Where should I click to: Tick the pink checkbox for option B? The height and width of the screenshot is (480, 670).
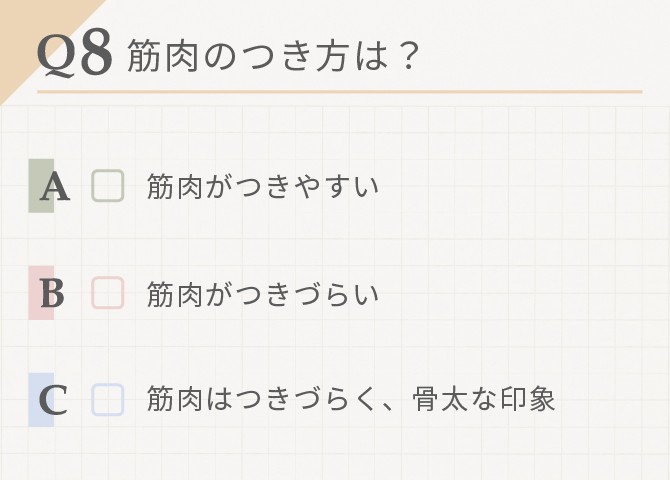pos(108,293)
